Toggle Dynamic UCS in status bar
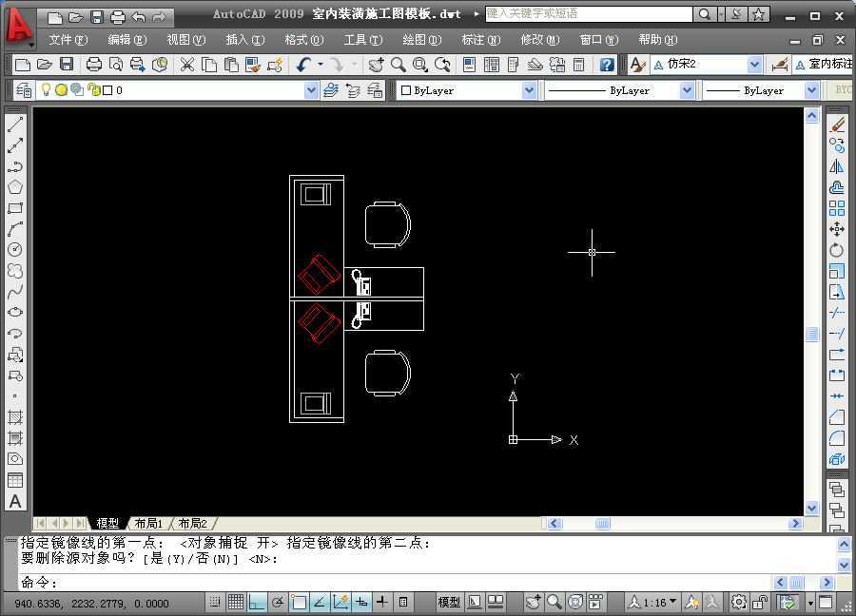 coord(340,602)
